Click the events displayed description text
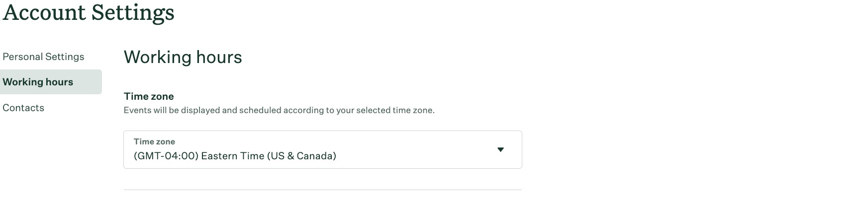868x197 pixels. coord(279,110)
